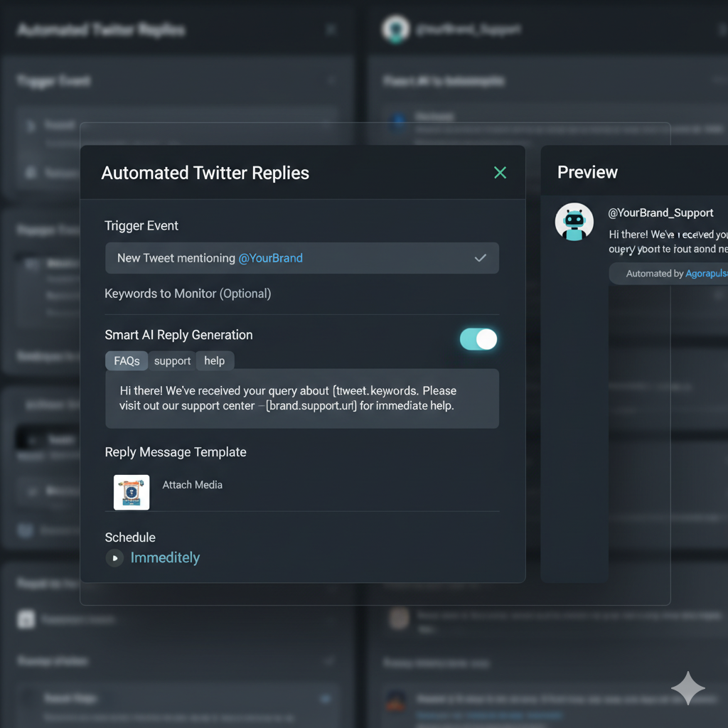Viewport: 728px width, 728px height.
Task: Select the help tag tab
Action: point(215,360)
